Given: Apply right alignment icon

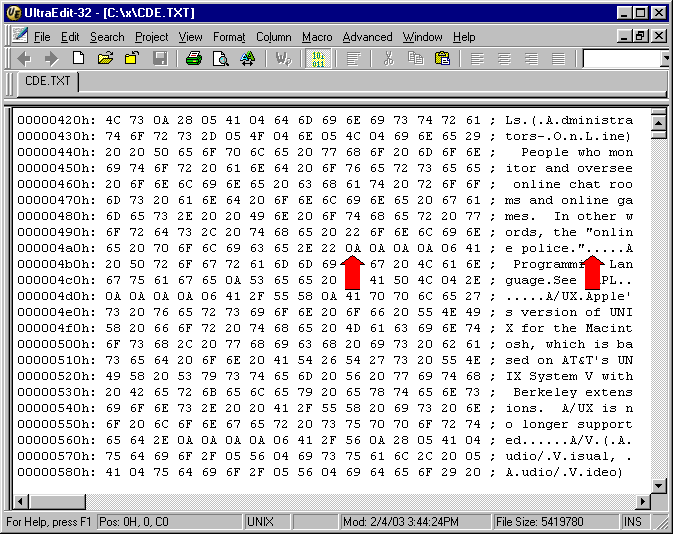Looking at the screenshot, I should pos(531,58).
